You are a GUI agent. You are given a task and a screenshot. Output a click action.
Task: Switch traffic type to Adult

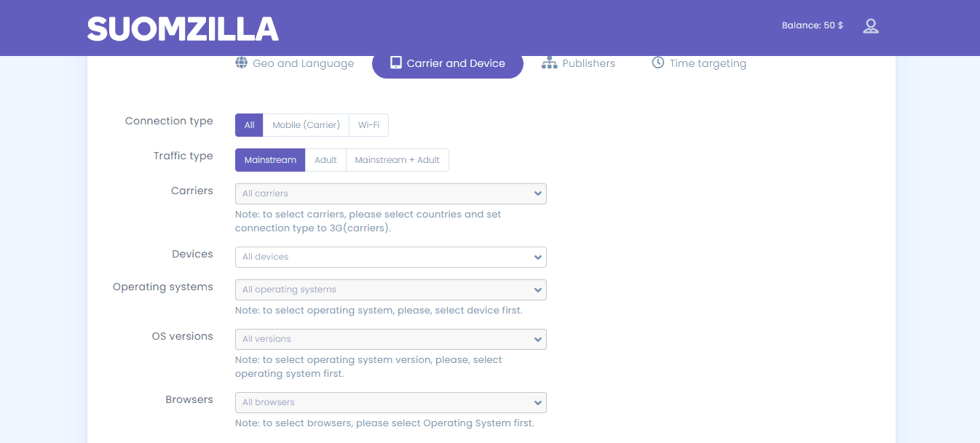[x=325, y=159]
